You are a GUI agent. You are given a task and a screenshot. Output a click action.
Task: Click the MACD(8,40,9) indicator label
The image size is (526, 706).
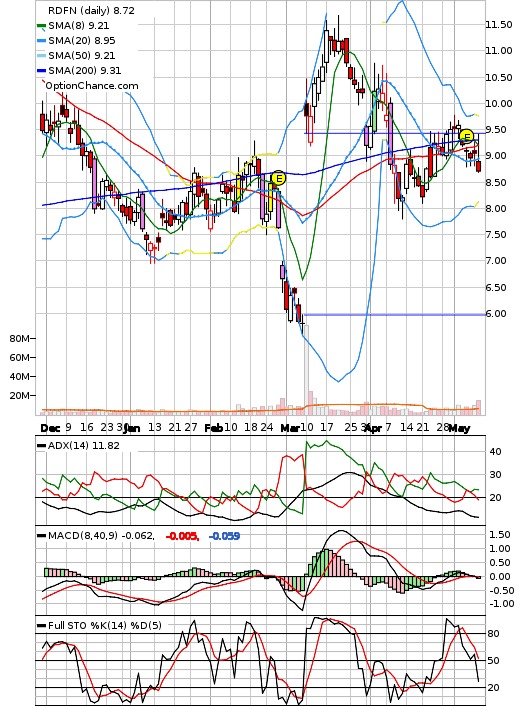[x=101, y=536]
